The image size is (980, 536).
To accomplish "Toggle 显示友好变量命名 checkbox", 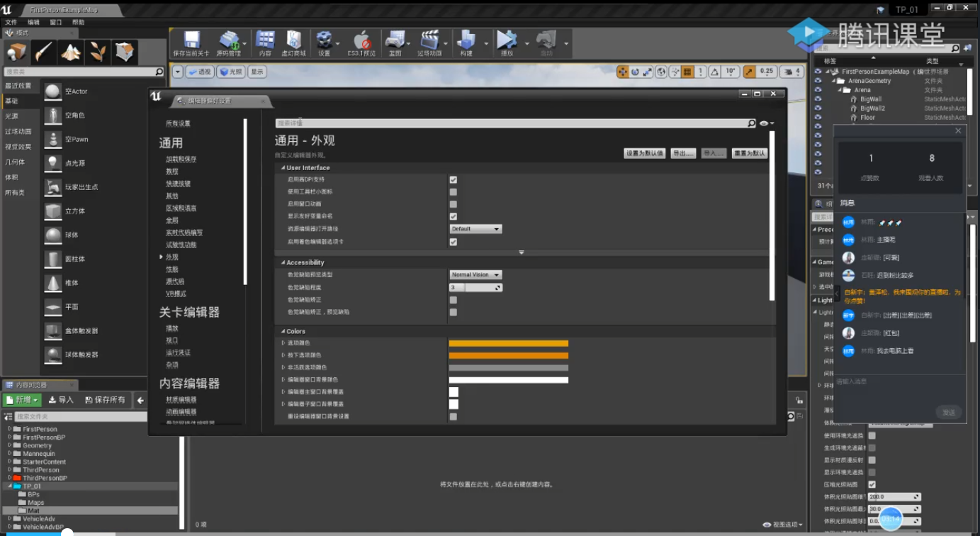I will 454,216.
